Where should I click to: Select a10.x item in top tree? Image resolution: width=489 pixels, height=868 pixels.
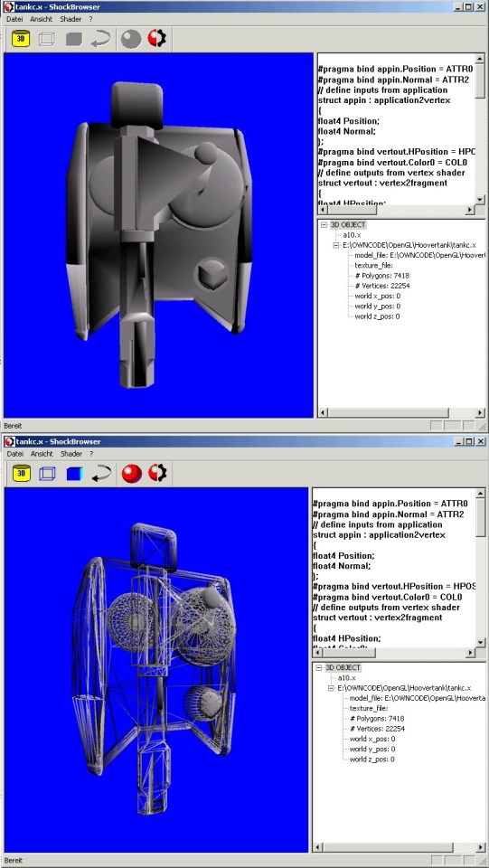pos(352,235)
